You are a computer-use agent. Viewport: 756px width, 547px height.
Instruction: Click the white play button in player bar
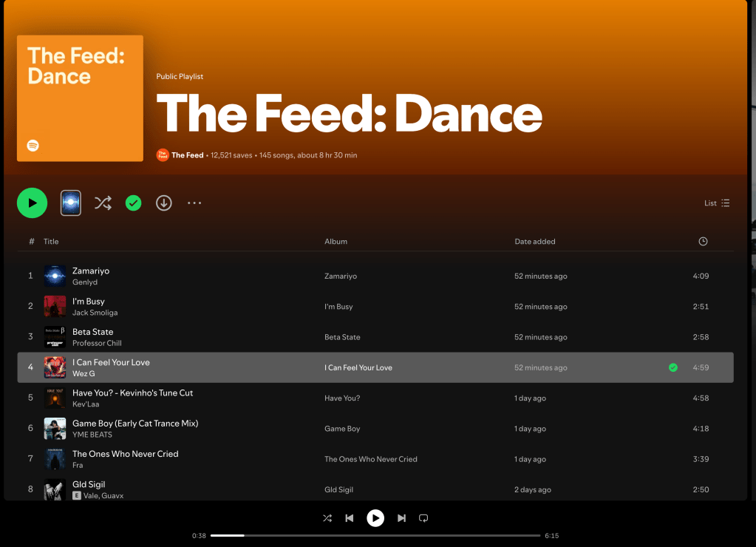pos(375,518)
